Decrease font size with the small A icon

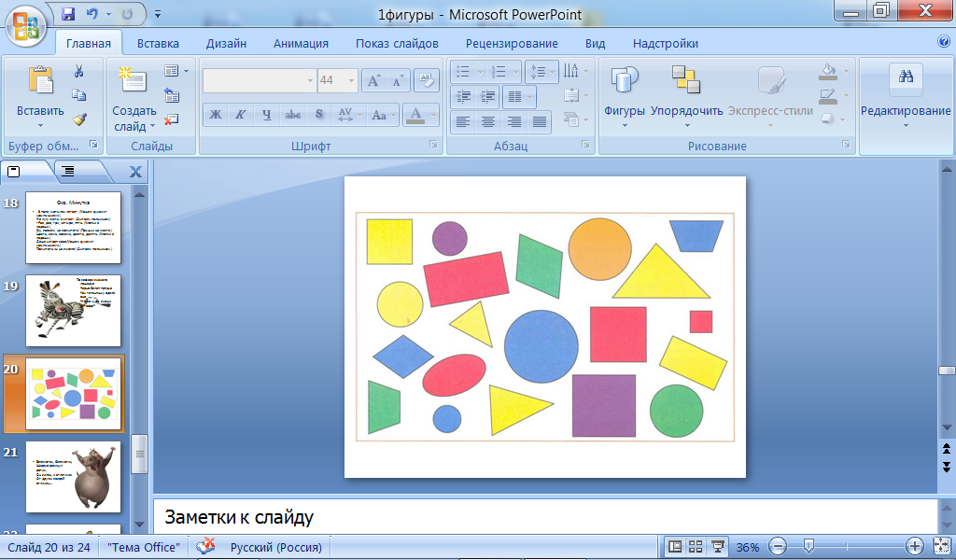[x=398, y=80]
